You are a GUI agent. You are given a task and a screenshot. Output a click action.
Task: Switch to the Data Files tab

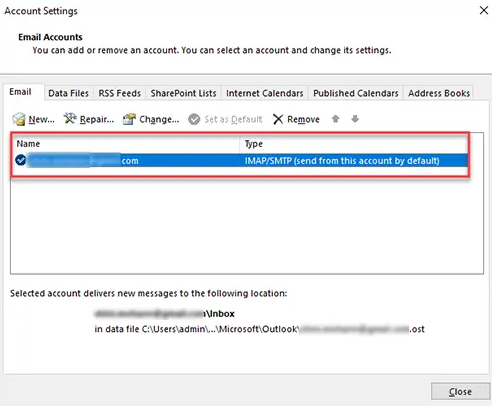tap(68, 93)
